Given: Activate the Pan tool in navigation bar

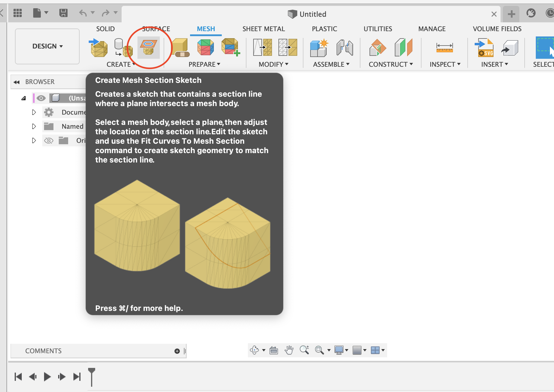Looking at the screenshot, I should pyautogui.click(x=289, y=350).
